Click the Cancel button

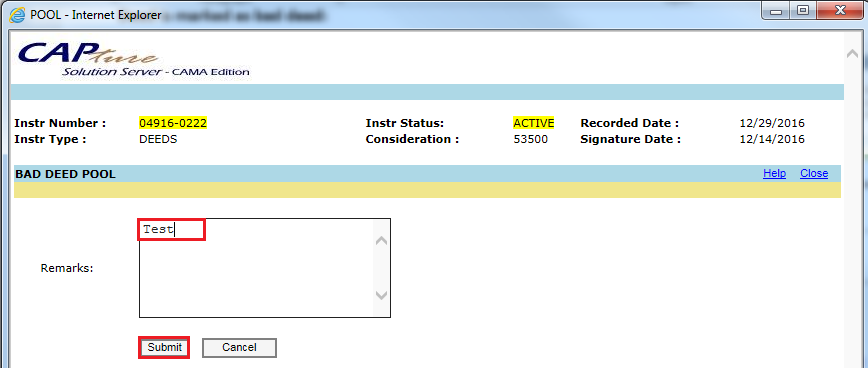pos(239,348)
